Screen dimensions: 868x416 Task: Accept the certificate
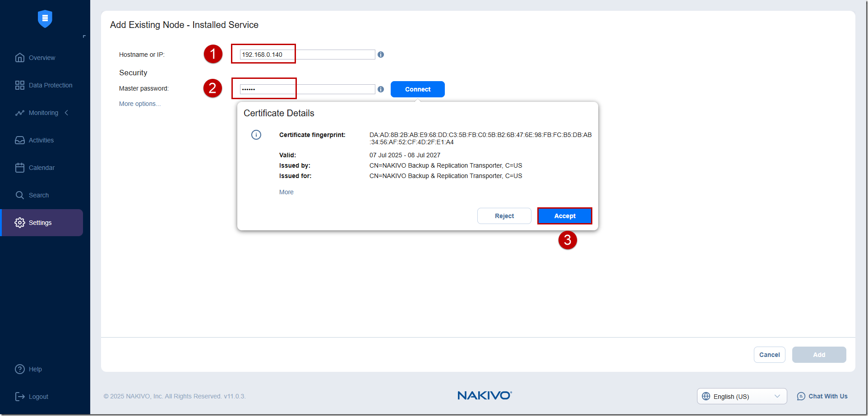coord(565,216)
